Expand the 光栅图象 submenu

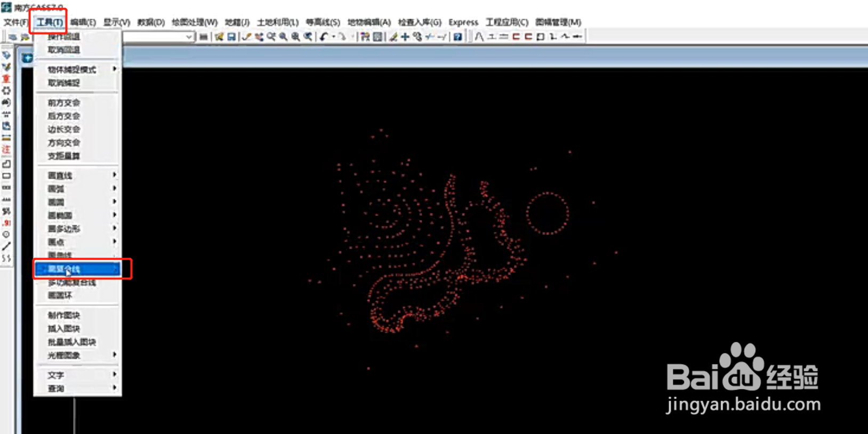(x=78, y=356)
